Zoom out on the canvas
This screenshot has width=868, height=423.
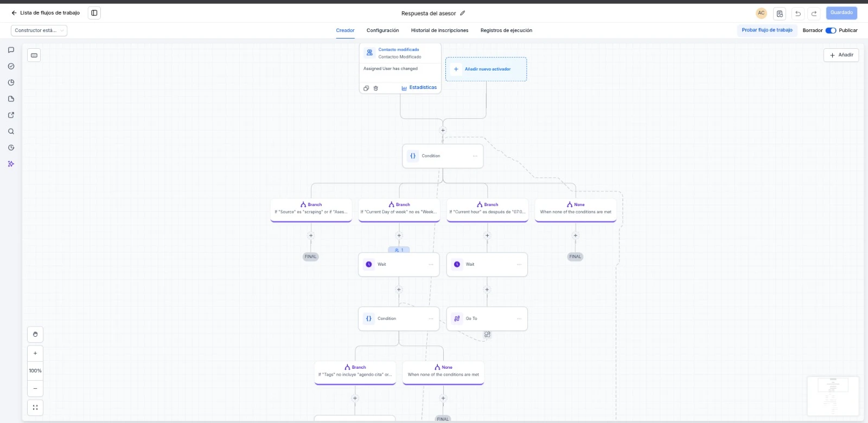35,388
